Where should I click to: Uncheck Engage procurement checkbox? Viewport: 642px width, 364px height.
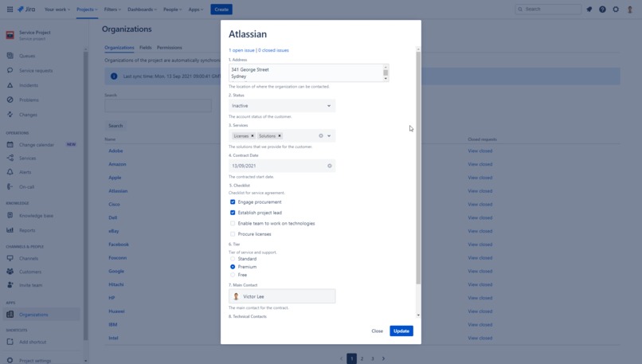pos(233,202)
